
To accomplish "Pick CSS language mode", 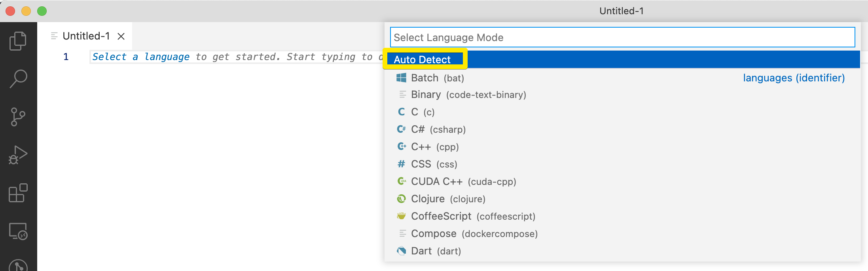I will pyautogui.click(x=434, y=164).
